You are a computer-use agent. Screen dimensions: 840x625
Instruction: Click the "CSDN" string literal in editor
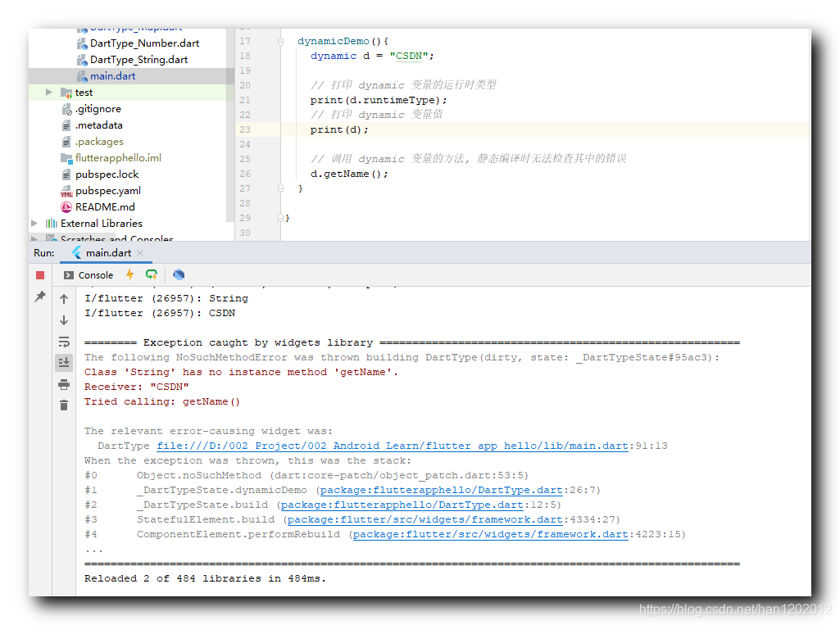coord(409,56)
